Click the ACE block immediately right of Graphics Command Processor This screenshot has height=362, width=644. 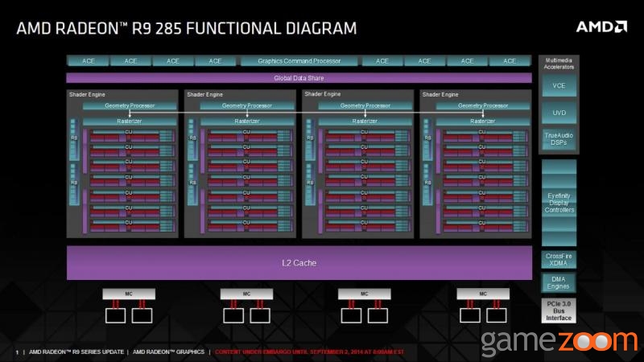[382, 61]
